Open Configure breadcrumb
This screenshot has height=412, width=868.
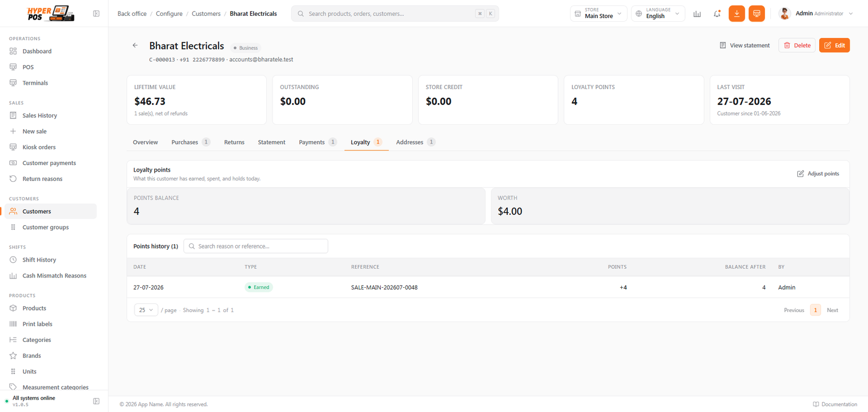pos(169,14)
